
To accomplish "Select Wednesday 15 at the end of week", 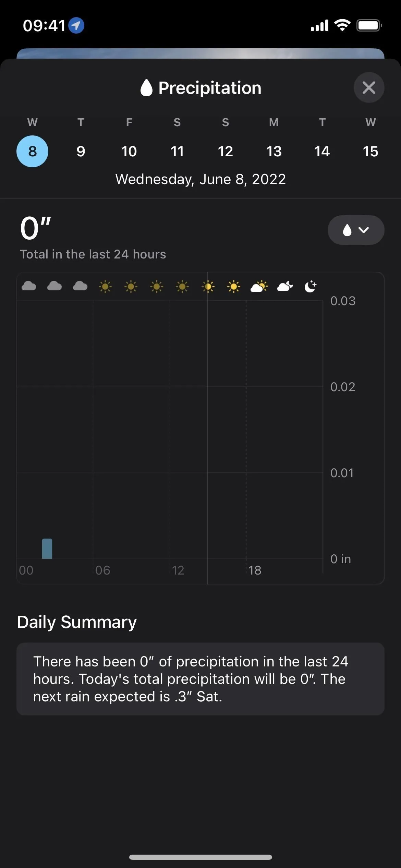I will 370,151.
